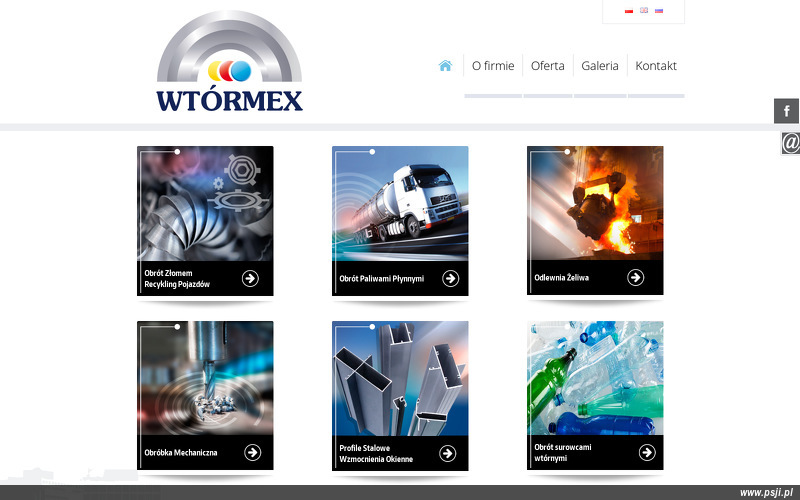The image size is (800, 500).
Task: Click arrow on Obrót surowcami wtórnymi card
Action: [x=647, y=453]
